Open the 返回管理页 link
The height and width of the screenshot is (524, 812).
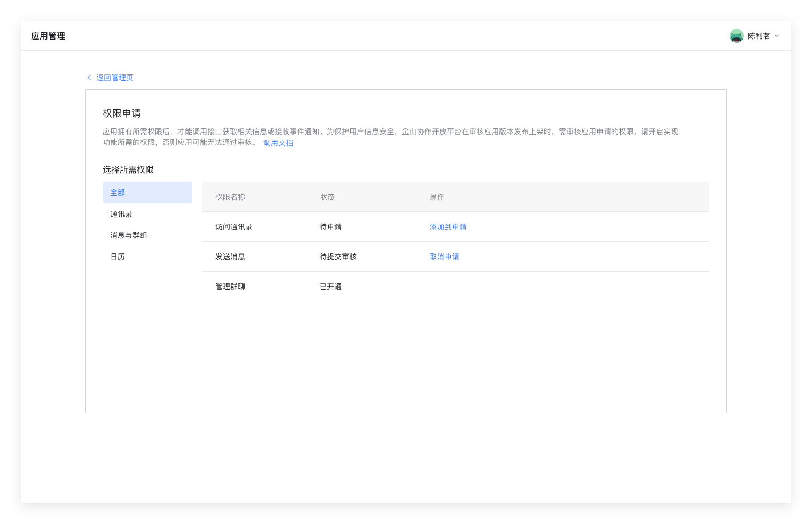(x=115, y=78)
